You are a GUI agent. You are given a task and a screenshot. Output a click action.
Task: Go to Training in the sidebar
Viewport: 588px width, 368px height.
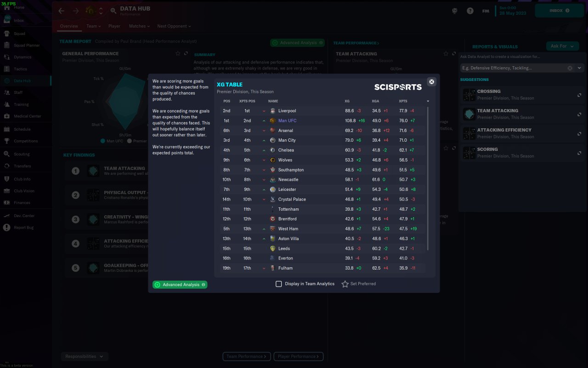click(21, 104)
